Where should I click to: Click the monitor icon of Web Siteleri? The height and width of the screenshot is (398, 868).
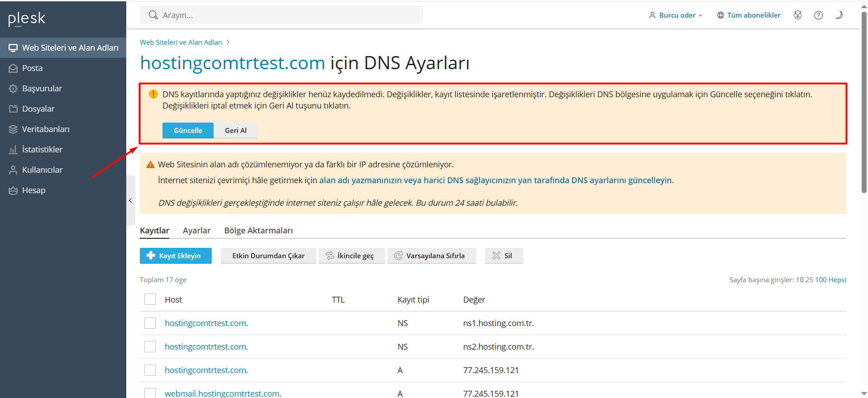point(13,48)
